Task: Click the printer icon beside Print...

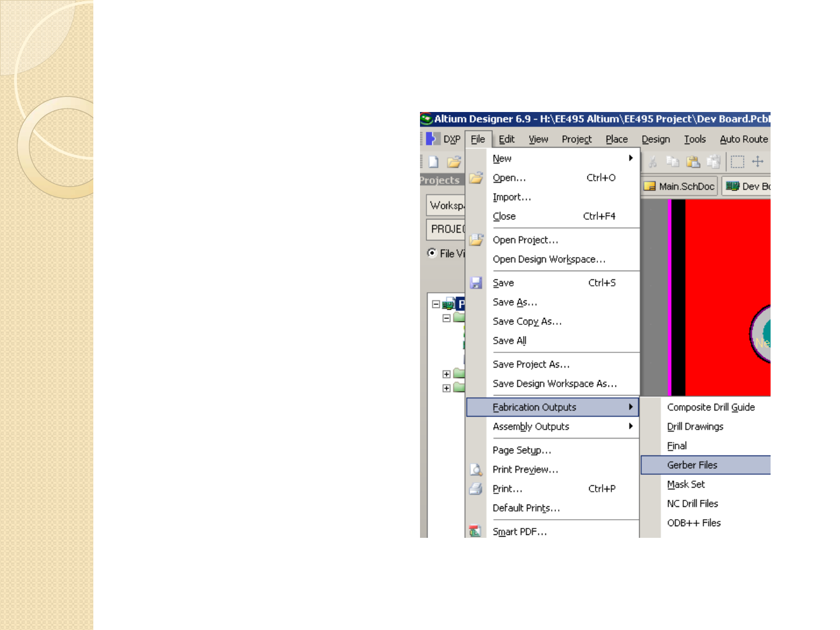Action: click(476, 489)
